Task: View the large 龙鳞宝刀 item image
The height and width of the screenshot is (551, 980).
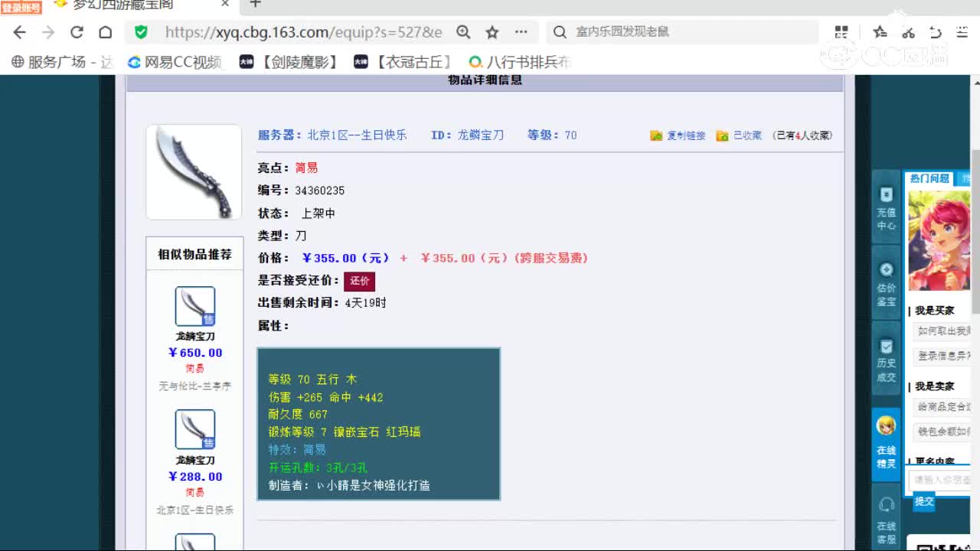Action: click(194, 172)
